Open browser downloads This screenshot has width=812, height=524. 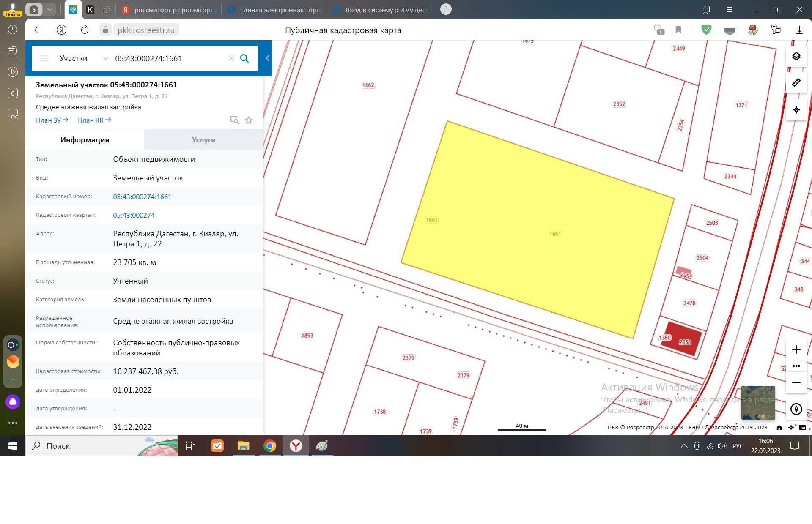point(799,30)
